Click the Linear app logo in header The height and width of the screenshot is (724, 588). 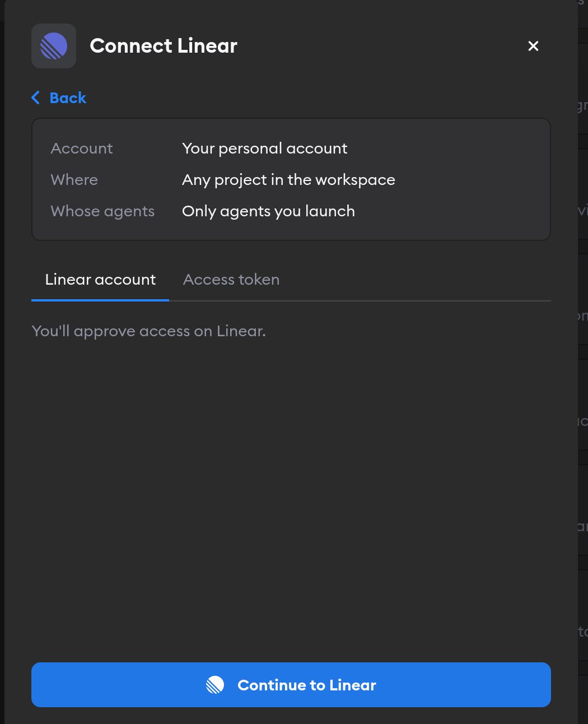54,46
